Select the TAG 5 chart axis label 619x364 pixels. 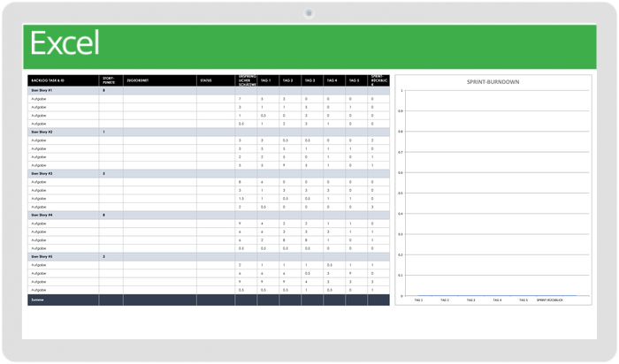523,300
